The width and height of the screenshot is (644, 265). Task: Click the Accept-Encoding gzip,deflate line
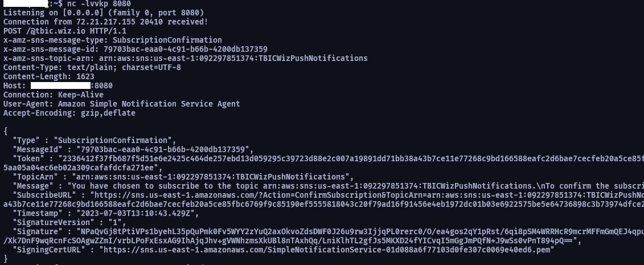pyautogui.click(x=69, y=113)
